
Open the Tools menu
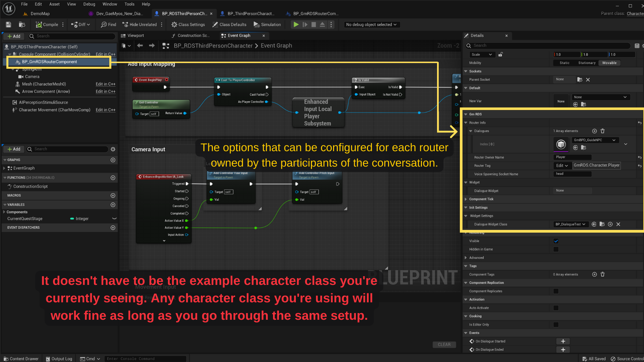click(129, 4)
